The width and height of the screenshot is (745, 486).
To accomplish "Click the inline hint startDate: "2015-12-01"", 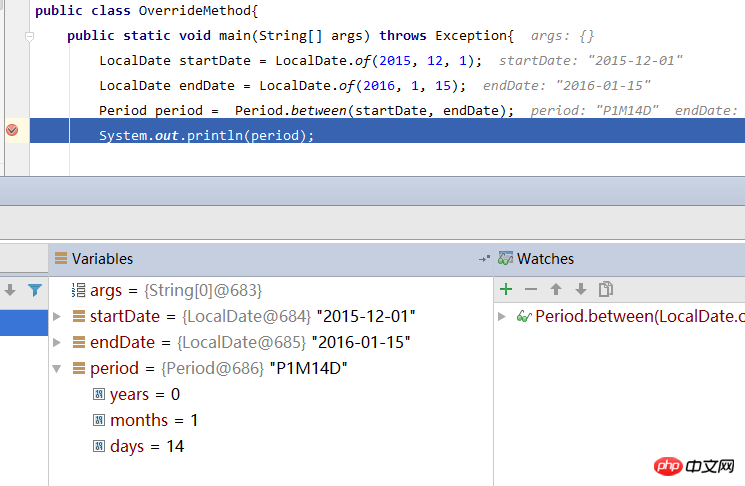I will click(591, 61).
